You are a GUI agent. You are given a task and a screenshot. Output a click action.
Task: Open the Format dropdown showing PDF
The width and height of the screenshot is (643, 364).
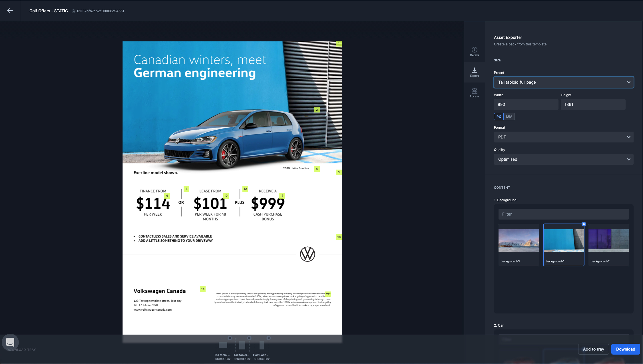pyautogui.click(x=563, y=137)
